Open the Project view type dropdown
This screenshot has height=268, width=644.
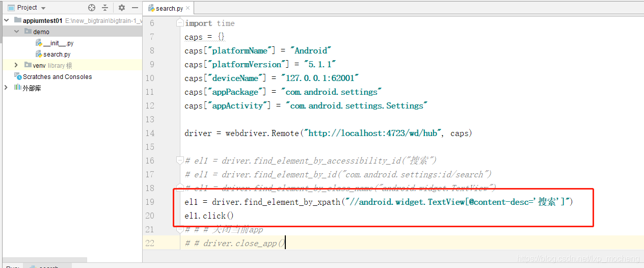(43, 8)
